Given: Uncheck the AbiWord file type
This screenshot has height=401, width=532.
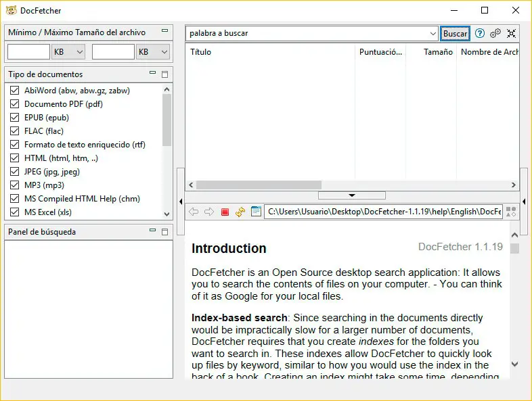Looking at the screenshot, I should [15, 90].
